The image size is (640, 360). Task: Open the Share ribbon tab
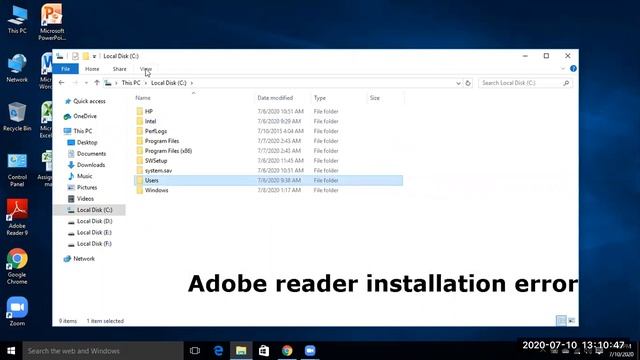120,69
